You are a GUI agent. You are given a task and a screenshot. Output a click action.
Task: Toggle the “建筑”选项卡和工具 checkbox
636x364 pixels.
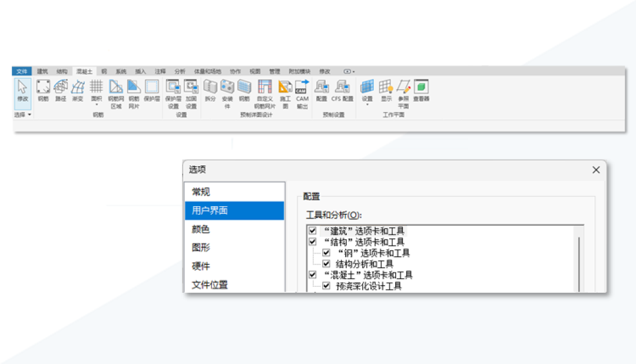(x=312, y=231)
